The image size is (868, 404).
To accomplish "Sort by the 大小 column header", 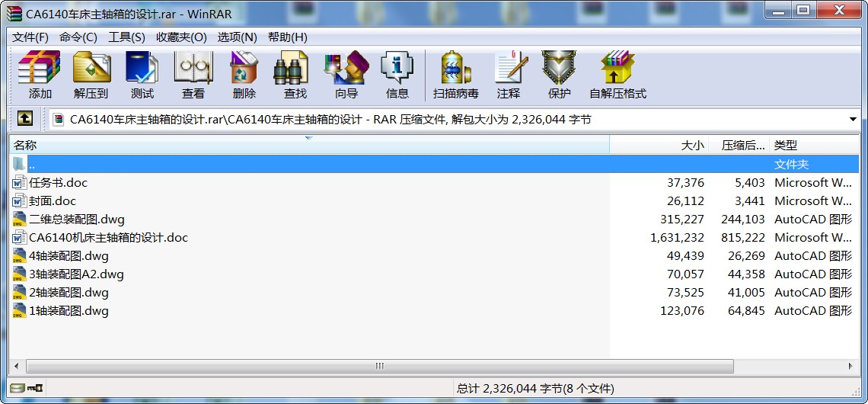I will pyautogui.click(x=659, y=145).
